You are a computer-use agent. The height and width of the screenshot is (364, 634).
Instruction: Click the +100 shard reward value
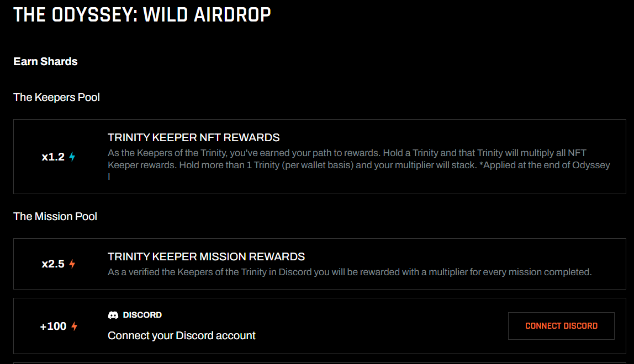coord(54,326)
